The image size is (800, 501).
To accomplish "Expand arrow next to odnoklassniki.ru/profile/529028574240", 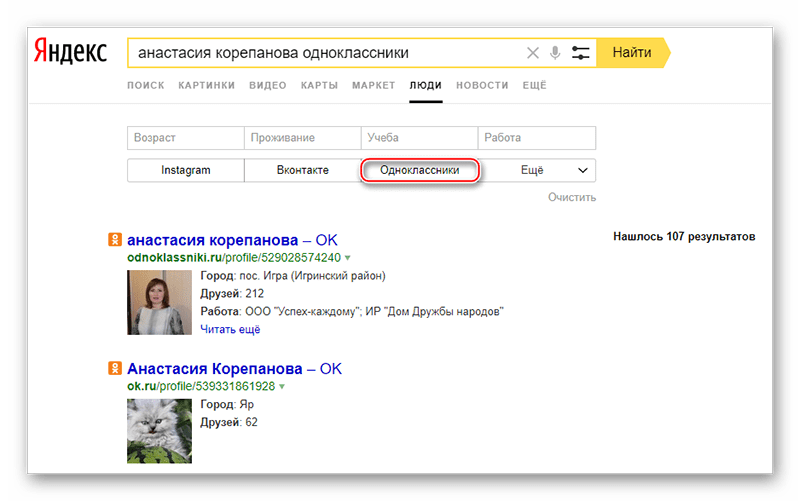I will 347,258.
